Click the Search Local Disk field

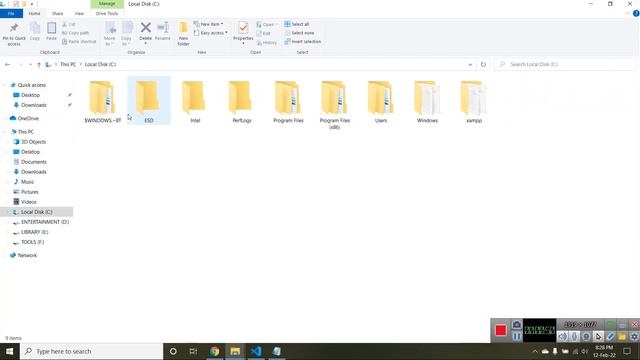[x=565, y=64]
